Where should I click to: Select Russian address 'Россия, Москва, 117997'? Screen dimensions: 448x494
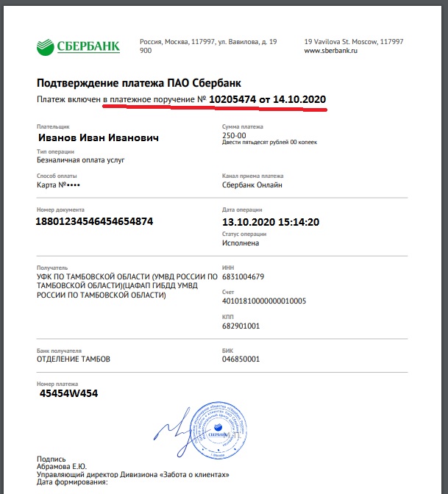coord(178,42)
